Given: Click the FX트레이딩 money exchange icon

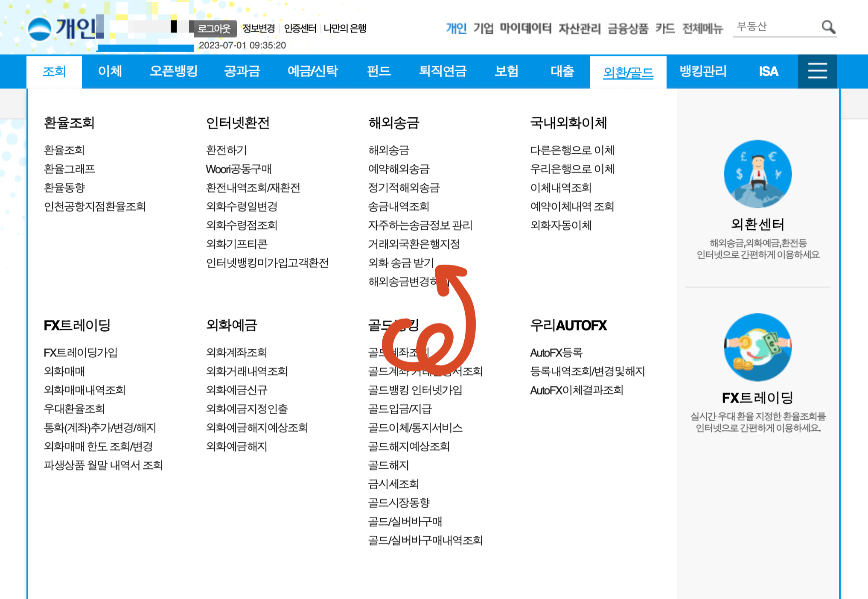Looking at the screenshot, I should [x=757, y=347].
